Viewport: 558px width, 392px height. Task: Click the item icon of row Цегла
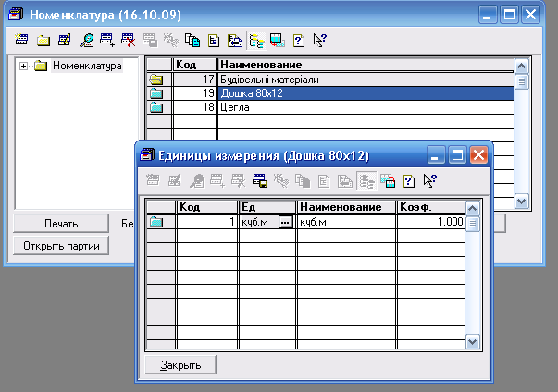pos(156,107)
